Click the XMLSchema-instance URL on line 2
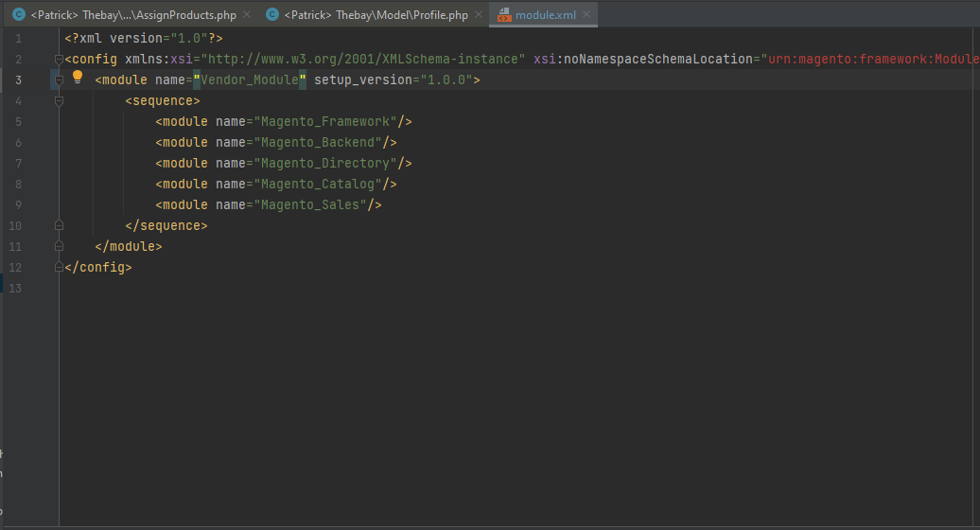 [x=362, y=60]
